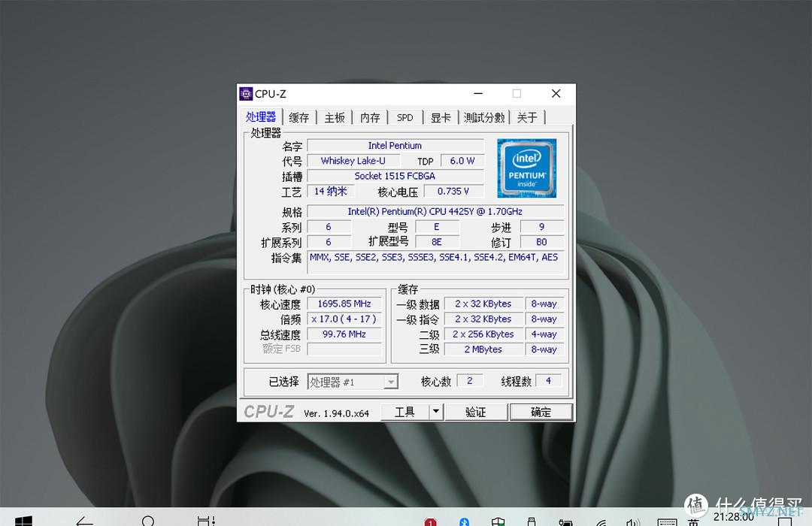Image resolution: width=812 pixels, height=526 pixels.
Task: Click the 6.0 W TDP value
Action: coord(462,161)
